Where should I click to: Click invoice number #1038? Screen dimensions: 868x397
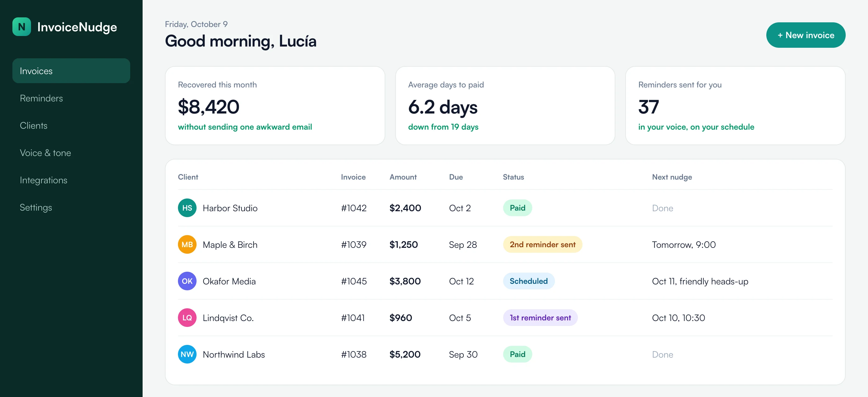point(354,355)
